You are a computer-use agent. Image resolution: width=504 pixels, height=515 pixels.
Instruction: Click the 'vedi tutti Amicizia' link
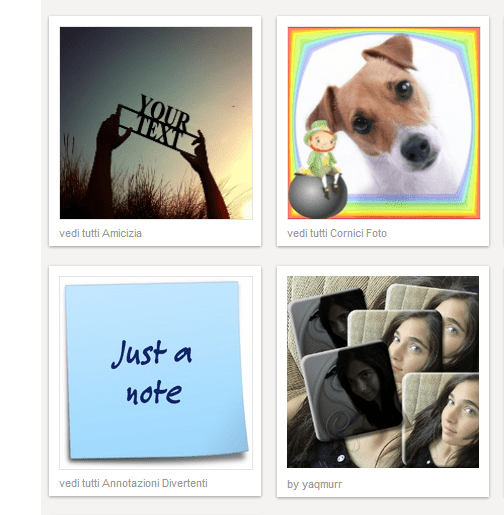pos(100,233)
